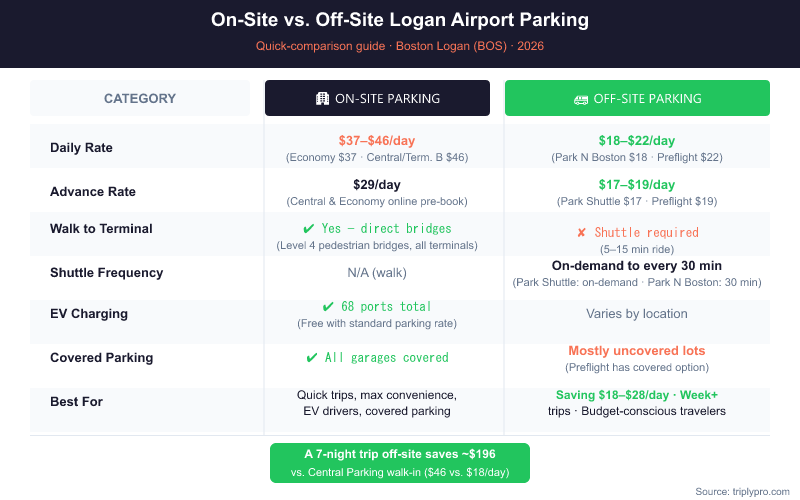Click the checkmark next to 68 ports total
The width and height of the screenshot is (800, 500).
pos(328,307)
